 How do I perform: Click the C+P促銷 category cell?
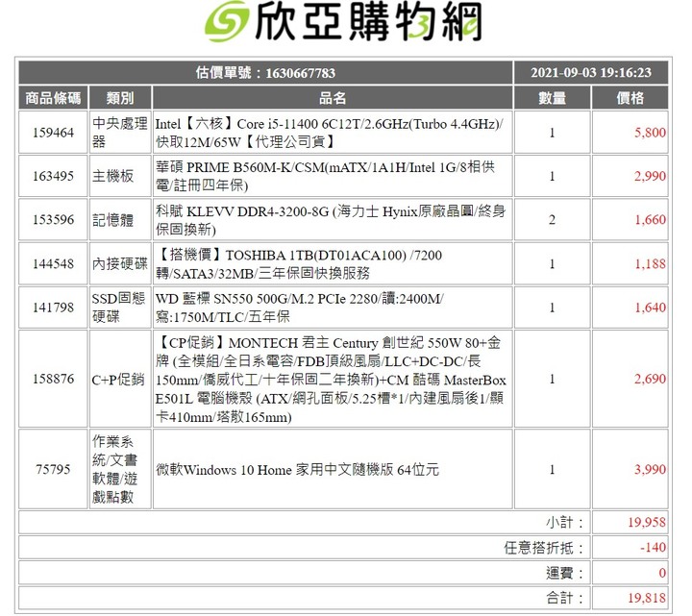click(x=118, y=379)
